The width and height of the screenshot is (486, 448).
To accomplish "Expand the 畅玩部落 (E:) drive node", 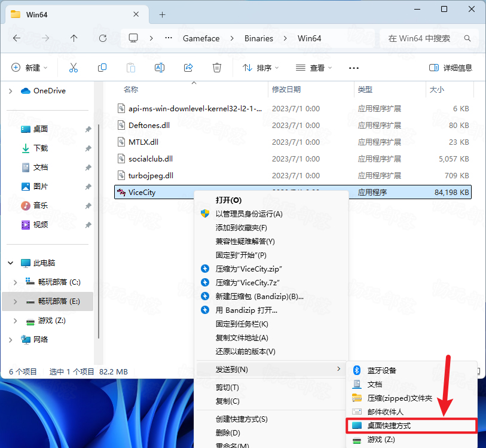I will 15,301.
